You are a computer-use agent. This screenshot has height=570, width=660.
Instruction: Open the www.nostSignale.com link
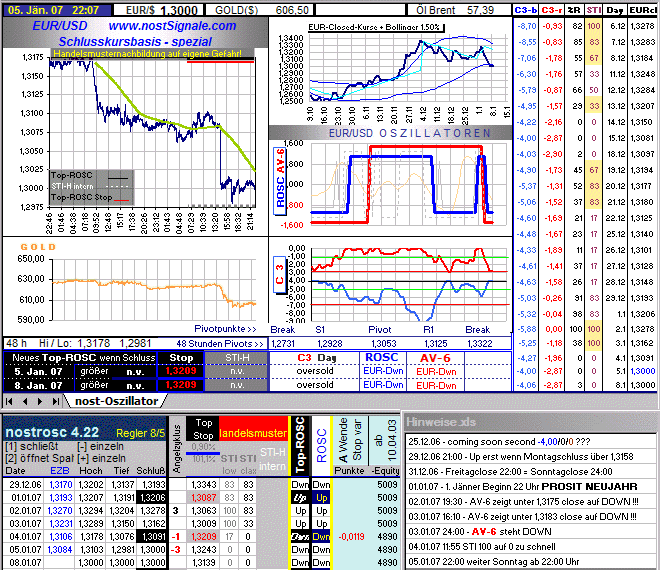click(x=172, y=26)
